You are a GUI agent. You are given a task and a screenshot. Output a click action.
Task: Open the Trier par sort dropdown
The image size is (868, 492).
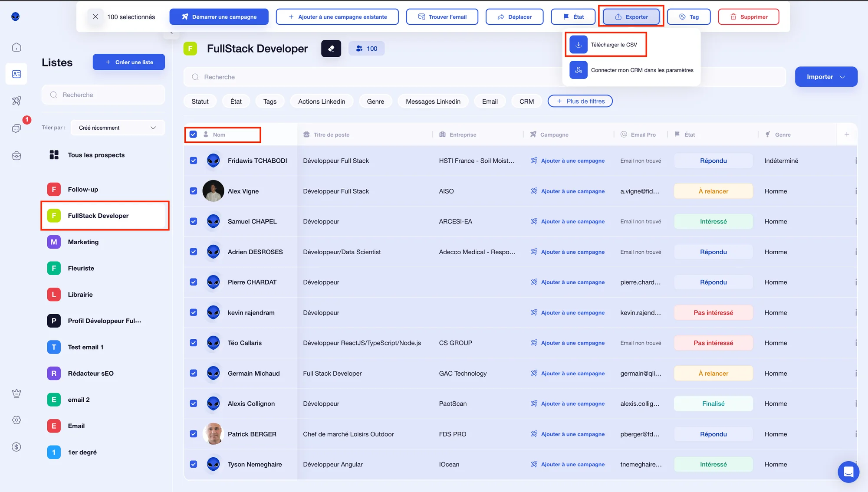[x=117, y=128]
